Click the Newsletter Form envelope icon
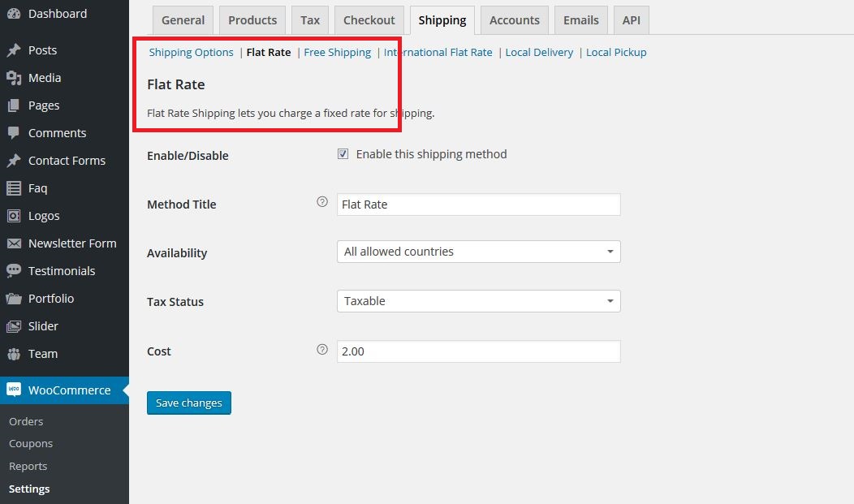Screen dimensions: 854x504 click(x=14, y=243)
